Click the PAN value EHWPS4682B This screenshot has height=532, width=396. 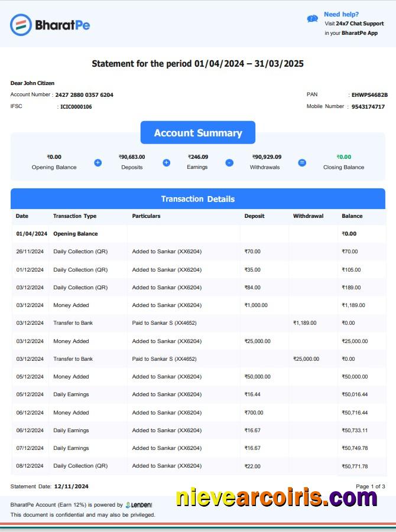click(369, 94)
